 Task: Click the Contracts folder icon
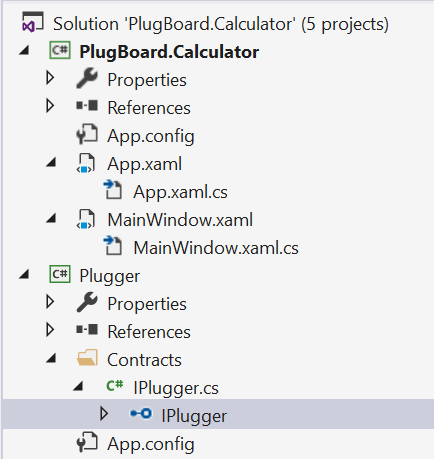87,358
